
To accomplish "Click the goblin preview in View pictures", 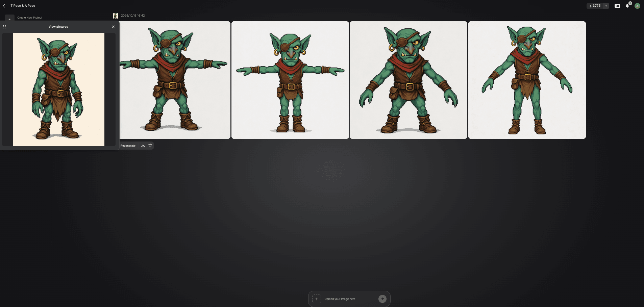I will point(59,89).
